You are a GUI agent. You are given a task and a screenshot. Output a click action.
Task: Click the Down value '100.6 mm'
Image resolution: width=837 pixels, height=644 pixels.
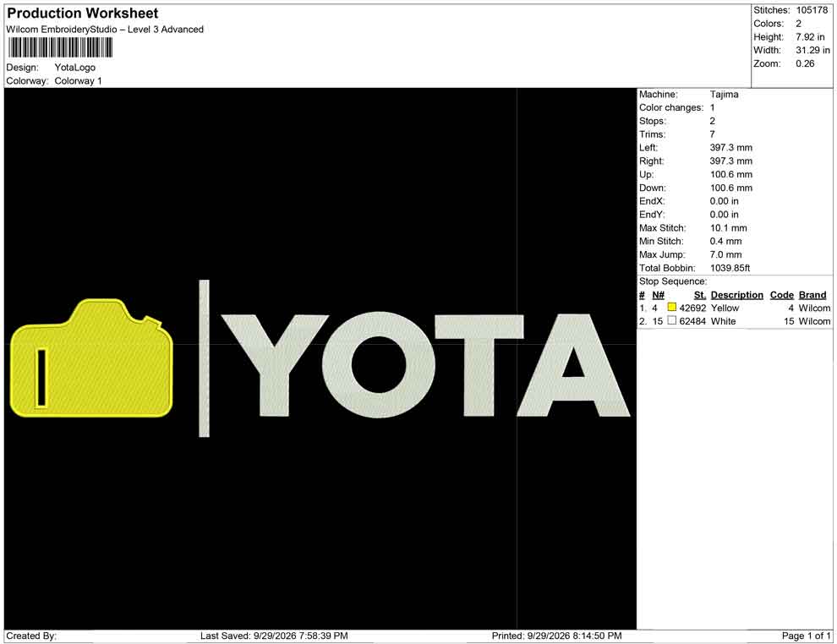pos(731,188)
